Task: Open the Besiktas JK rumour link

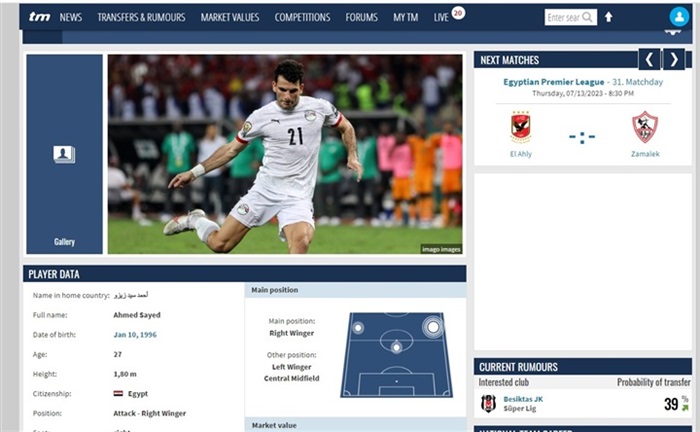Action: [523, 399]
